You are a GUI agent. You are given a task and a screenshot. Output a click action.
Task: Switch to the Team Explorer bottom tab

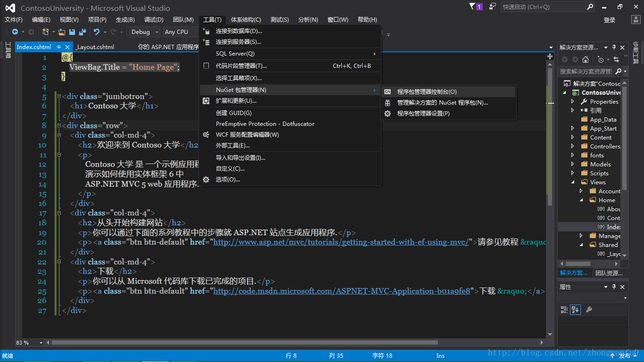pyautogui.click(x=609, y=273)
